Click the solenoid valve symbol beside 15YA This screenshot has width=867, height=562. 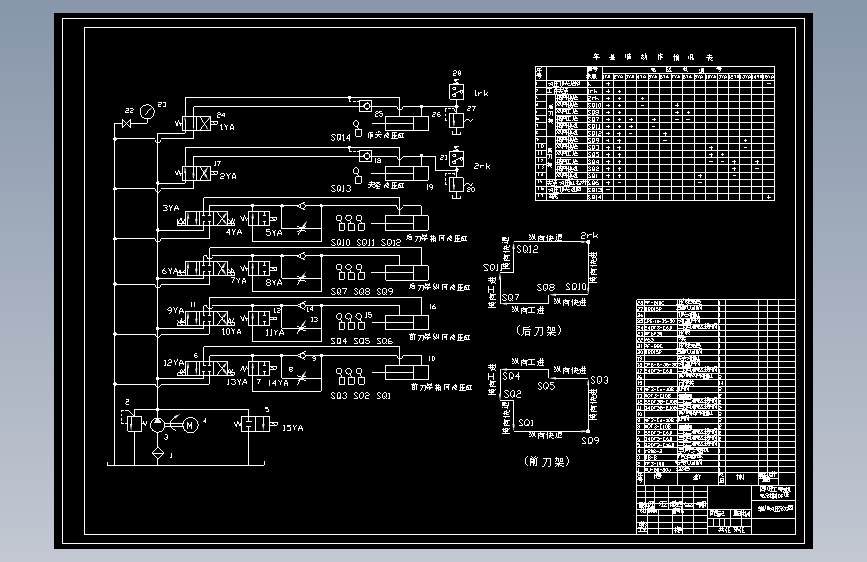255,424
